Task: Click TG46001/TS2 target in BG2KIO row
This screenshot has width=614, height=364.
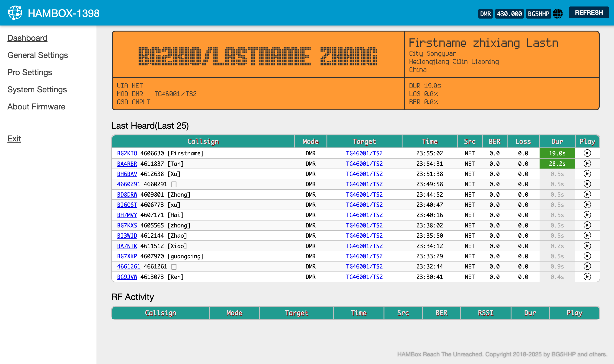Action: tap(364, 153)
